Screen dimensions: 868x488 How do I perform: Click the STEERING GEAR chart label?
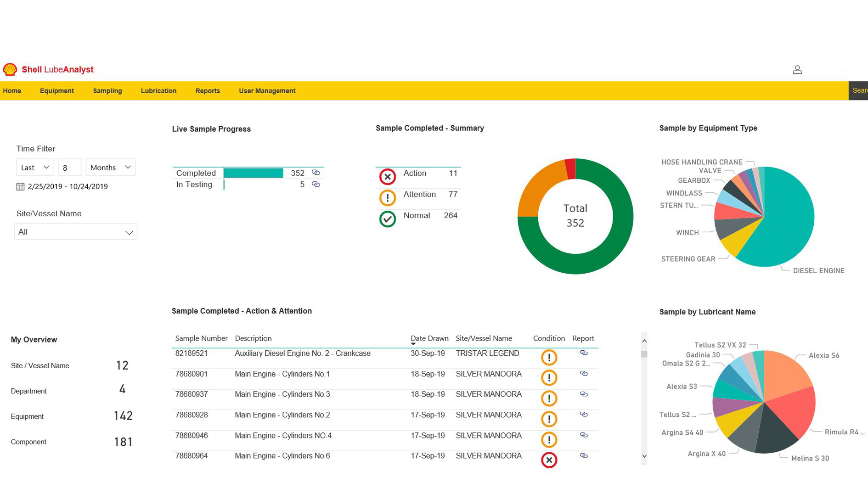688,259
